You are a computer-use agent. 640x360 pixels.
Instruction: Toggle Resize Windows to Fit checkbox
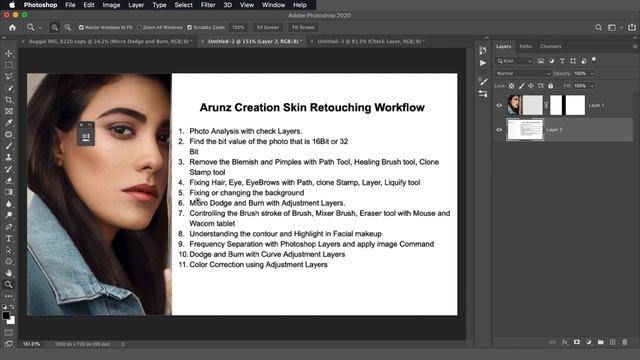[x=81, y=27]
